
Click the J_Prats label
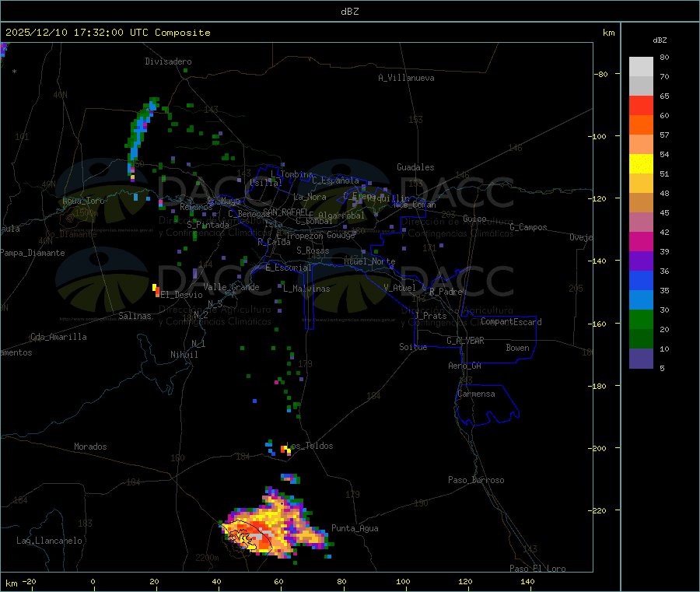tap(430, 316)
